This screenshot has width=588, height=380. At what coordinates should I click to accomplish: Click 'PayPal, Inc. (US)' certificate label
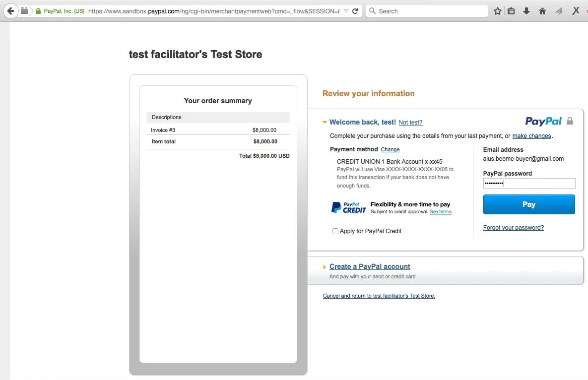pos(64,11)
